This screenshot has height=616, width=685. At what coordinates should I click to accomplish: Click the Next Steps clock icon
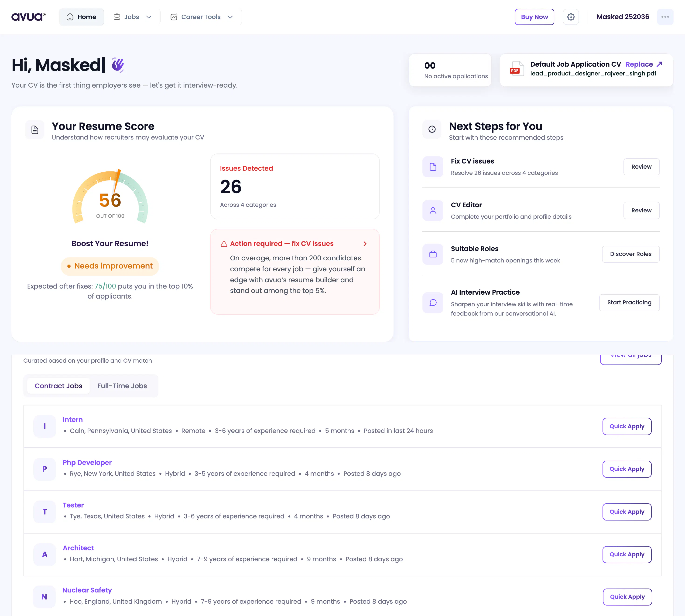coord(432,129)
